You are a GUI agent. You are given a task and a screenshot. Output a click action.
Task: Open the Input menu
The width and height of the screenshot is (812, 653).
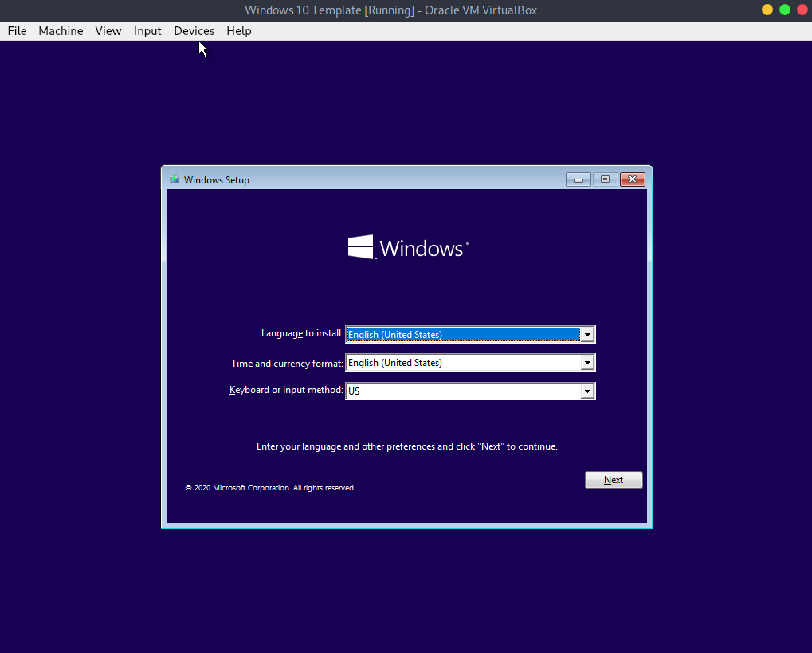147,31
